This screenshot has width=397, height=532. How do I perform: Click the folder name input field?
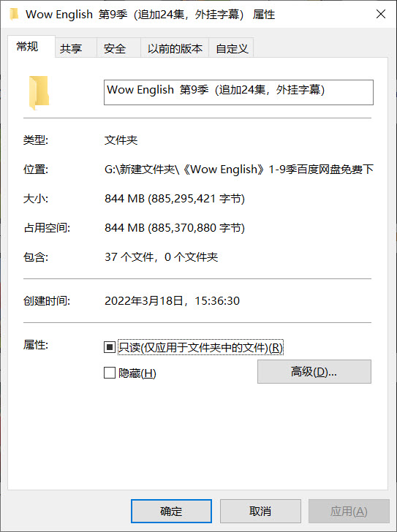(238, 92)
